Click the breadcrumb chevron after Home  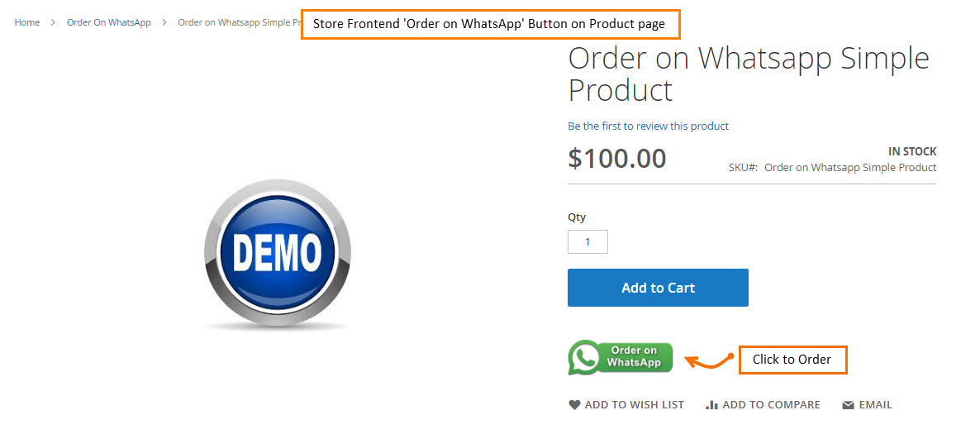coord(53,22)
